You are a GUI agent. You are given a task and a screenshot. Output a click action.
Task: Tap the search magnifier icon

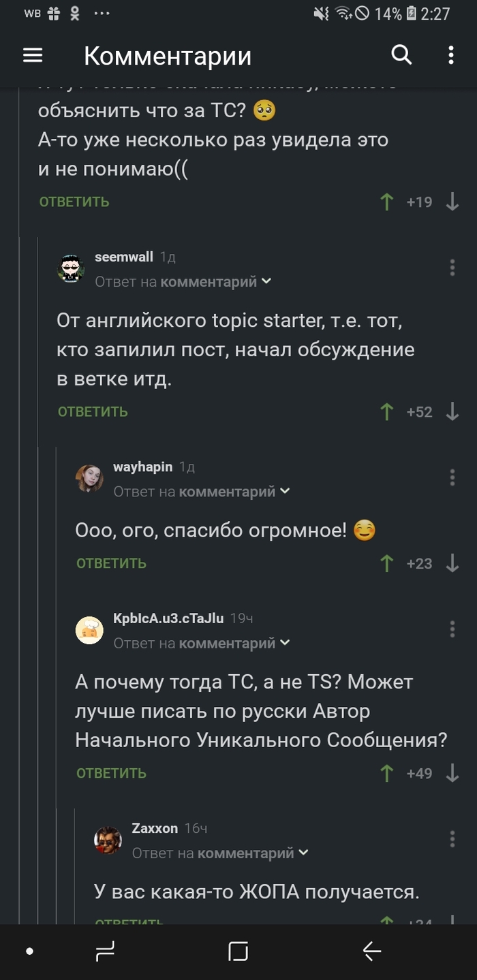pyautogui.click(x=401, y=55)
